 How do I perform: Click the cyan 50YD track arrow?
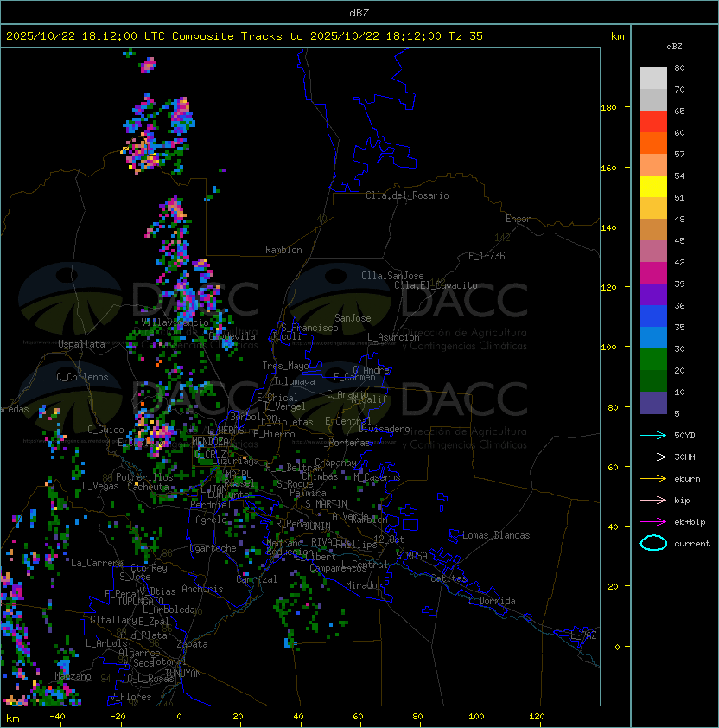(x=653, y=436)
